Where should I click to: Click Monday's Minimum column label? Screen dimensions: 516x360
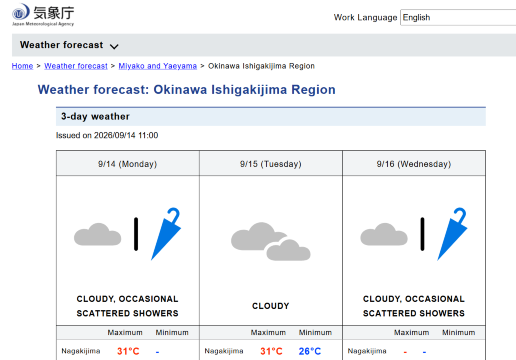(x=172, y=332)
